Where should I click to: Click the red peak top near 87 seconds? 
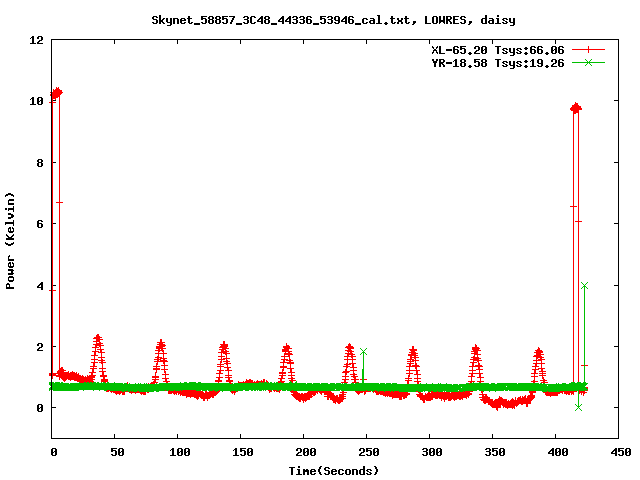tap(161, 344)
